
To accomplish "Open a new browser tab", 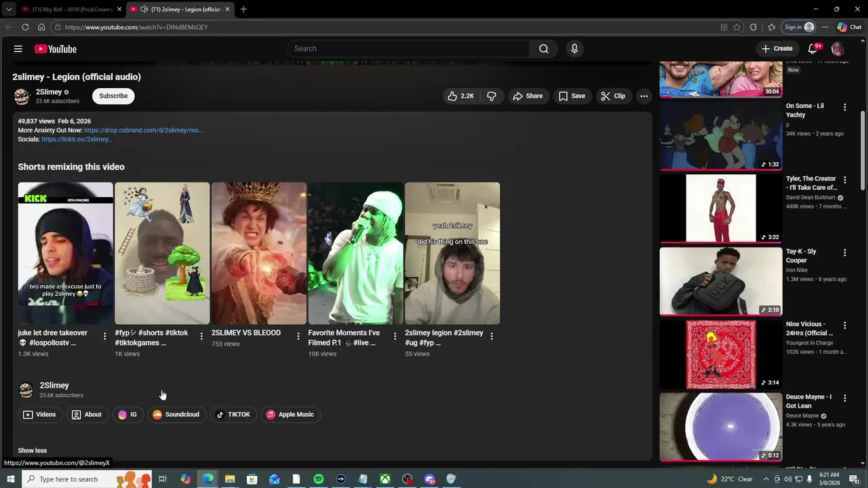I will 243,9.
